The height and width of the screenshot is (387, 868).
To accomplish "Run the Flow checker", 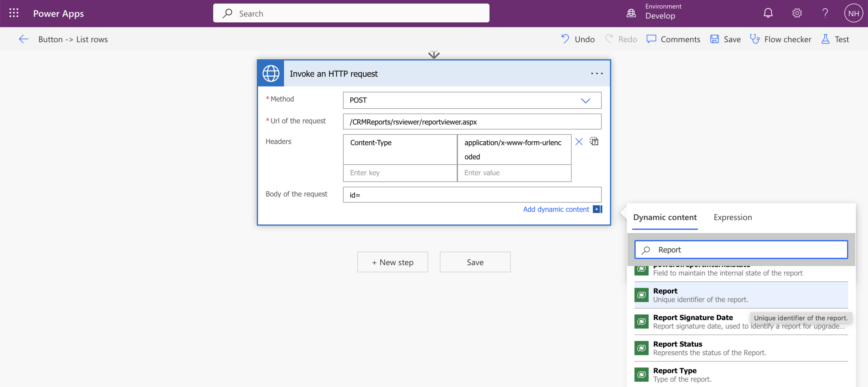I will 781,39.
